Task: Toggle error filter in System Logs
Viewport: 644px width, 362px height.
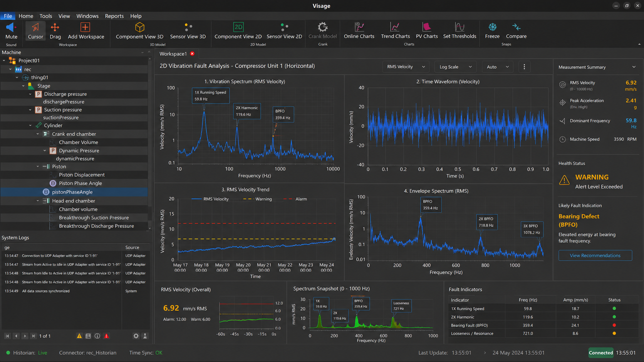Action: pyautogui.click(x=107, y=336)
